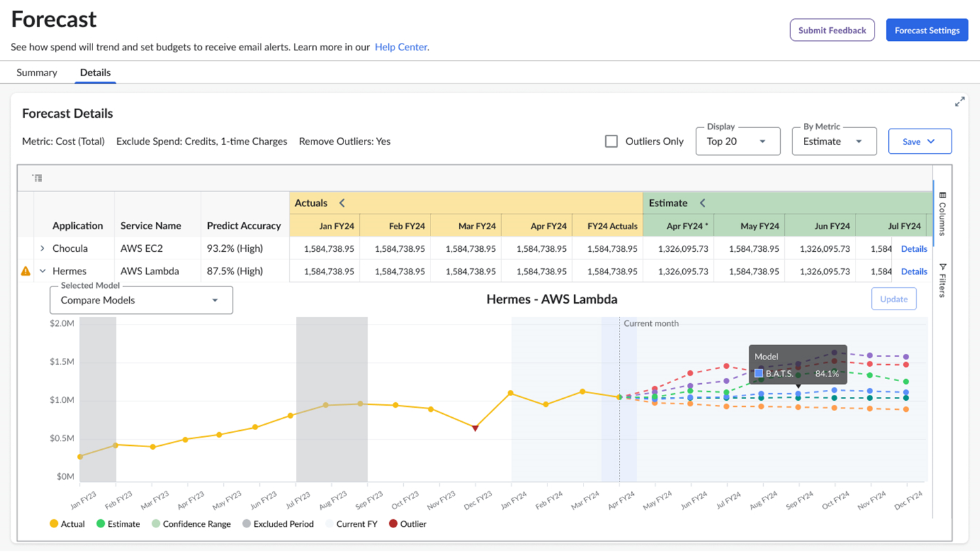This screenshot has width=980, height=554.
Task: Expand the Chocula application row
Action: [x=42, y=249]
